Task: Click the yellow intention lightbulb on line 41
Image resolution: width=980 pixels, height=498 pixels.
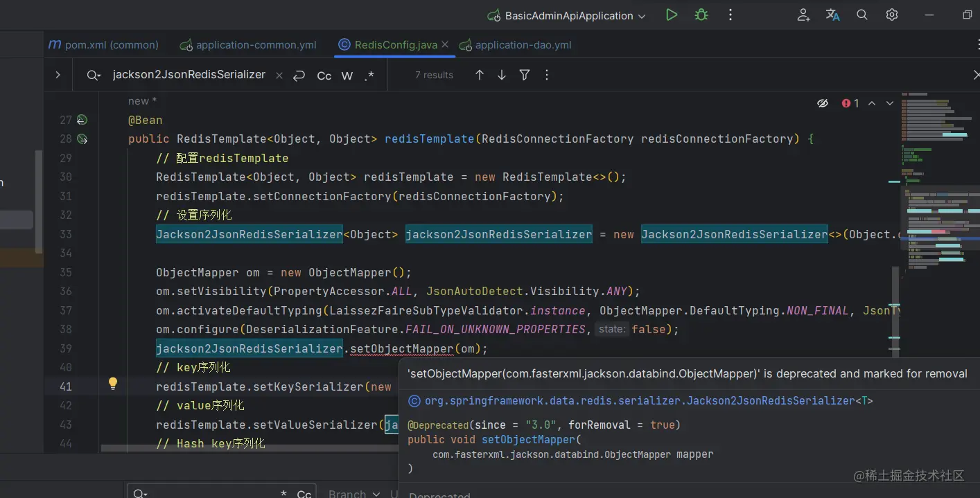Action: [x=113, y=384]
